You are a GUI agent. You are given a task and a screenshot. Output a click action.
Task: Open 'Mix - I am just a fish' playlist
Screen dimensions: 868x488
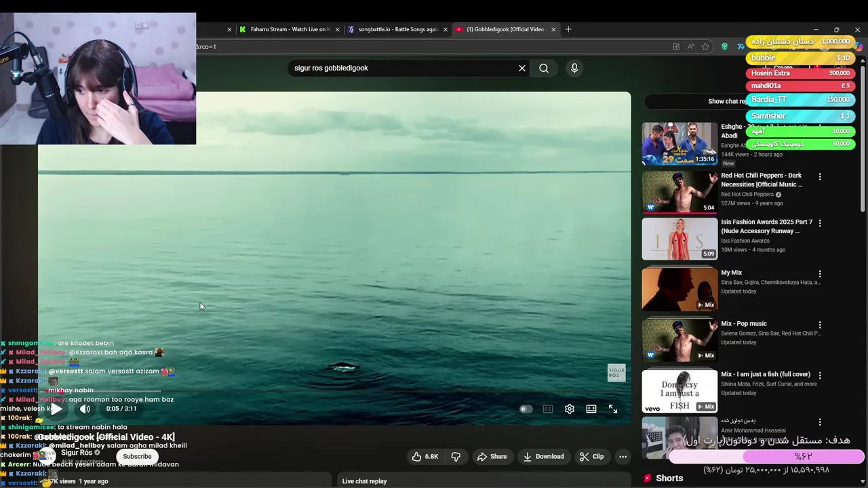coord(679,391)
